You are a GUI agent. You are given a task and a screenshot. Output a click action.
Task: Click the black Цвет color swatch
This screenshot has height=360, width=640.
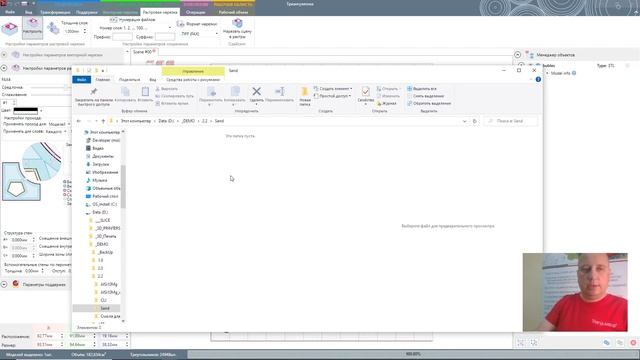[x=26, y=110]
